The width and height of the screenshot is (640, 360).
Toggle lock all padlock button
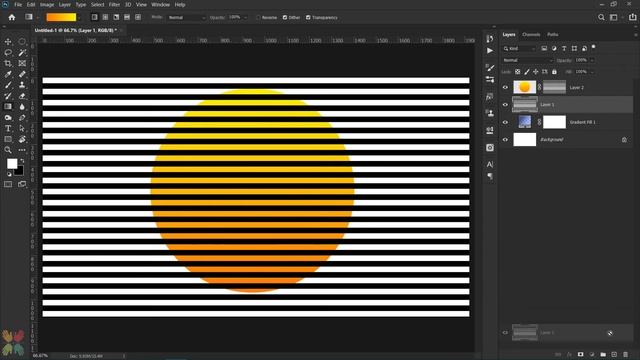tap(554, 72)
